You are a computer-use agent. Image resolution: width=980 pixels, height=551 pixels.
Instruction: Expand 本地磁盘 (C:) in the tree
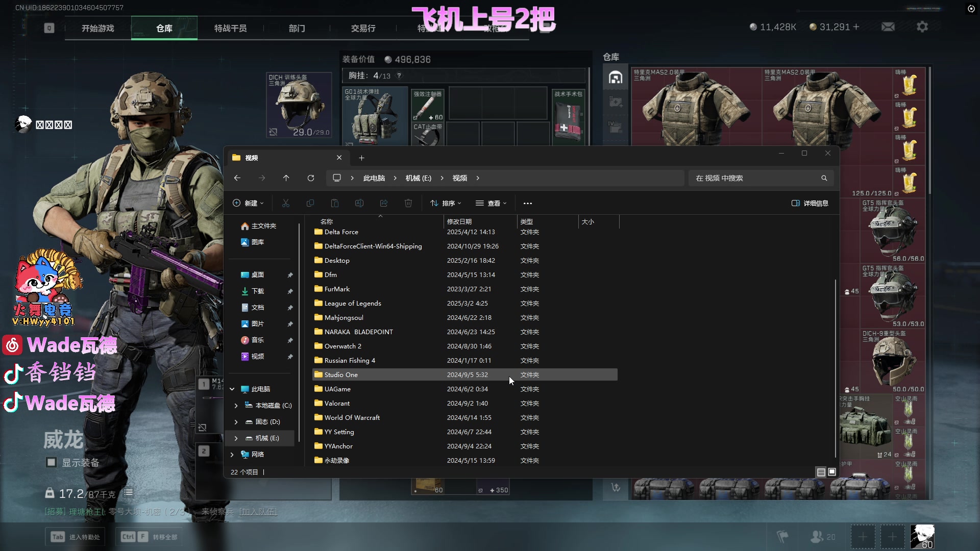(236, 406)
